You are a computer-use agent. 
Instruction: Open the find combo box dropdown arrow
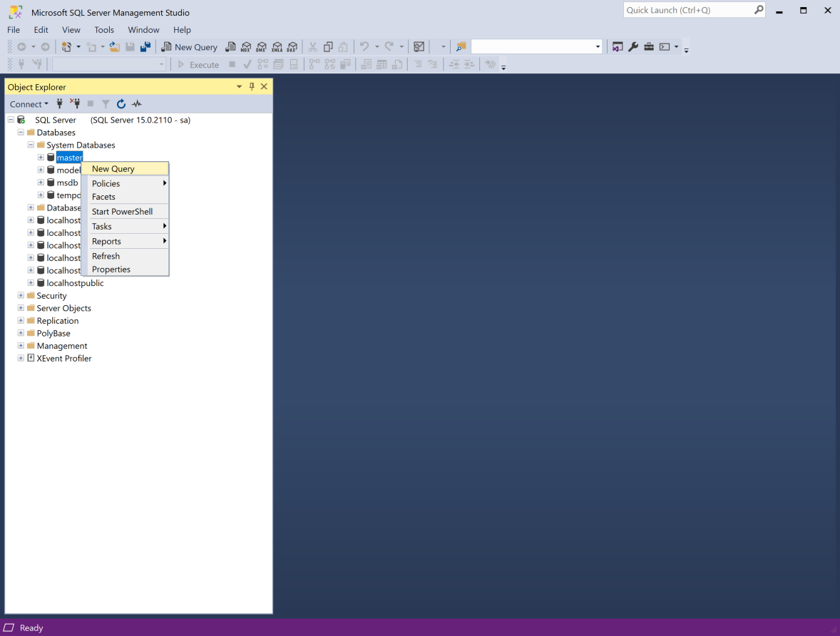click(x=598, y=47)
